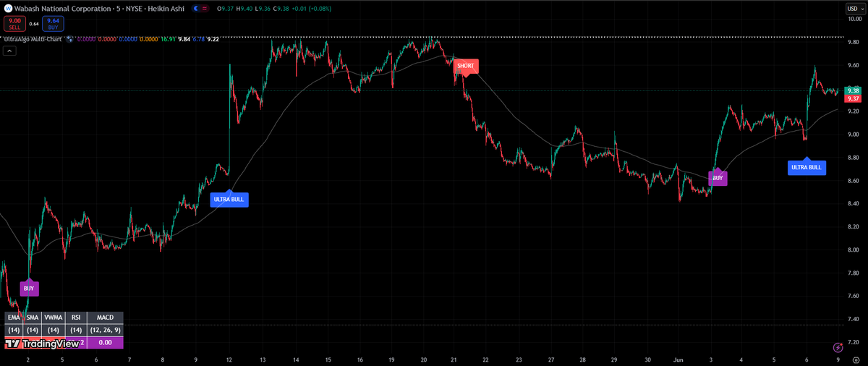Click the 9.22 indicator value in legend
Screen dimensions: 868x366
(x=213, y=39)
